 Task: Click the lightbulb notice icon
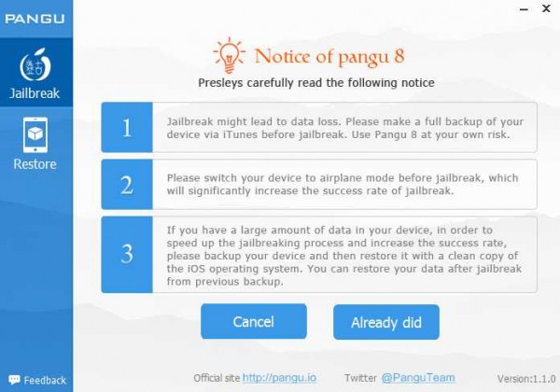(227, 53)
